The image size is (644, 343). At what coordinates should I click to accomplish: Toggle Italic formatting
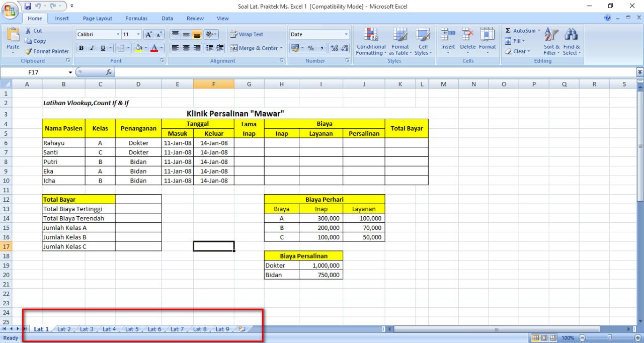(x=91, y=48)
